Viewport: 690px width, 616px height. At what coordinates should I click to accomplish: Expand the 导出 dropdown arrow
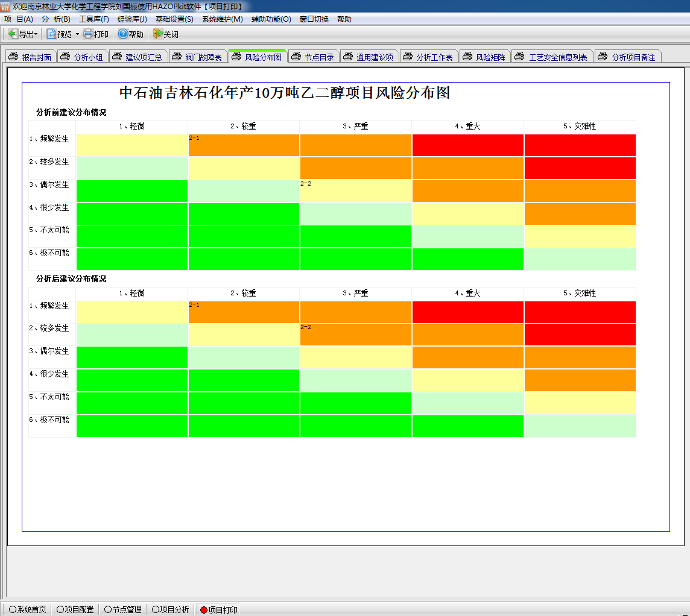tap(36, 34)
